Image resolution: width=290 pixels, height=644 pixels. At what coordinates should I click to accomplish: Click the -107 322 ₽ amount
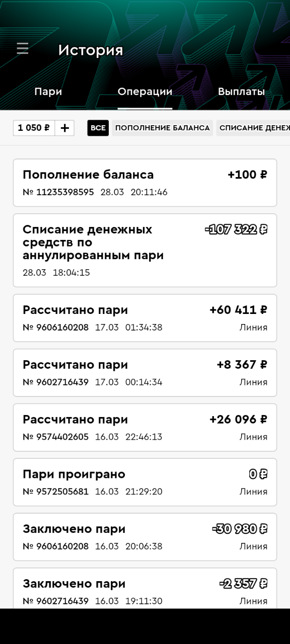click(236, 229)
